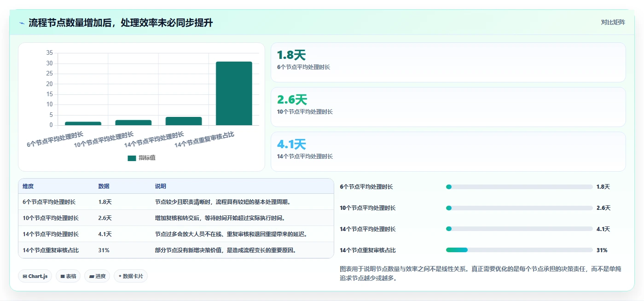
Task: Select the 1.8天 data card
Action: (448, 63)
